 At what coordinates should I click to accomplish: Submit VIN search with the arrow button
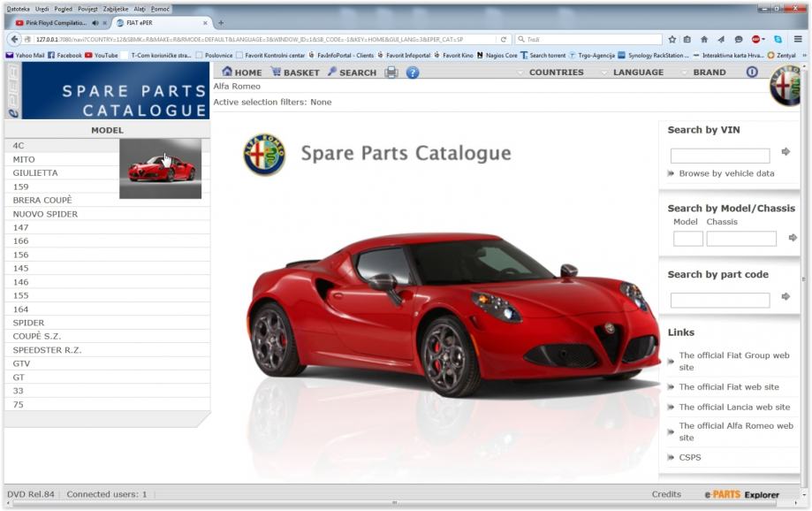[785, 152]
